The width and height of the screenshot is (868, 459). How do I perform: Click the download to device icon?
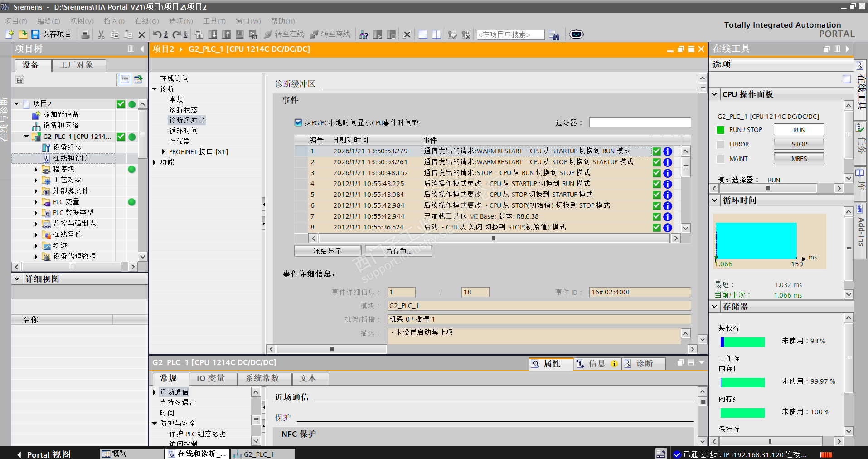213,34
